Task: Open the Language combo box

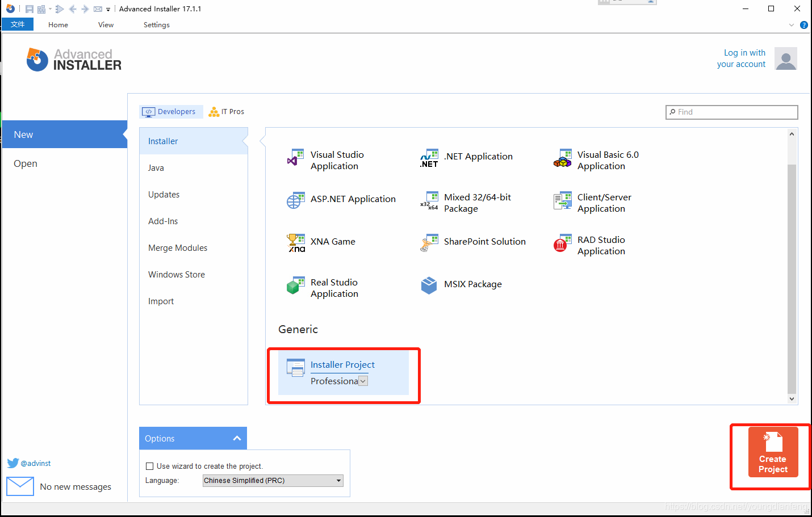Action: 273,481
